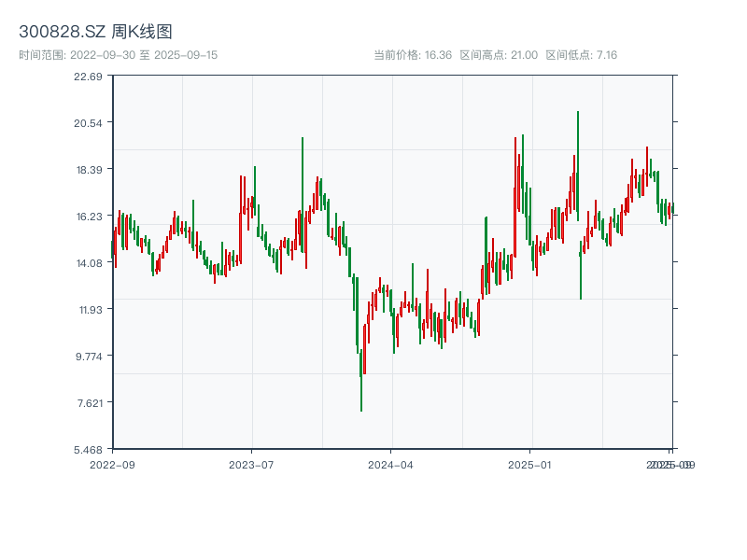Click y-axis label 22.69
This screenshot has width=747, height=560.
[x=88, y=77]
